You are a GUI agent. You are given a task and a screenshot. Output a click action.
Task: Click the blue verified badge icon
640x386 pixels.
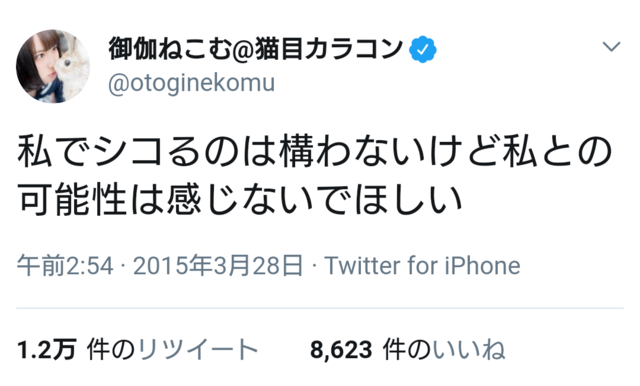click(x=422, y=49)
